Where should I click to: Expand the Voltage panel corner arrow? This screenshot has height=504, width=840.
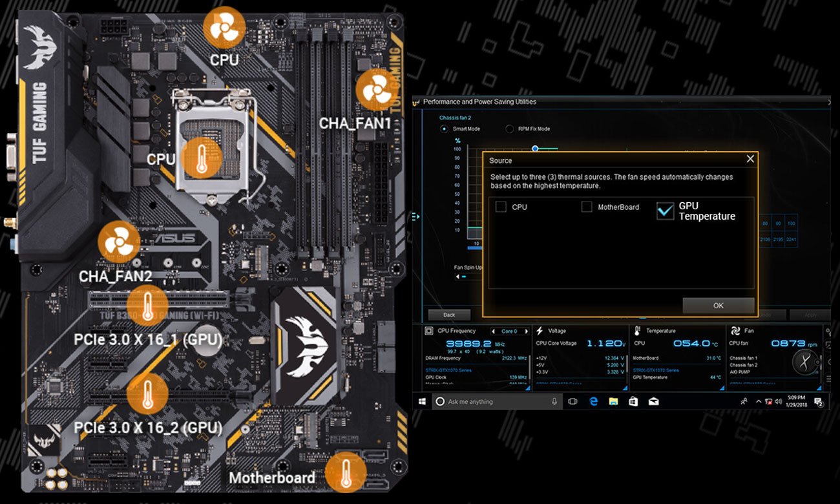tap(625, 387)
